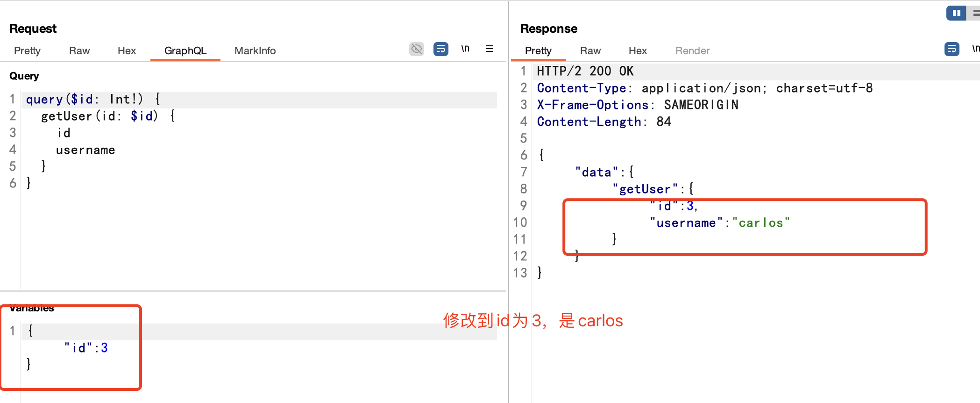Viewport: 980px width, 403px height.
Task: Select the GraphQL tab in Request
Action: (x=185, y=51)
